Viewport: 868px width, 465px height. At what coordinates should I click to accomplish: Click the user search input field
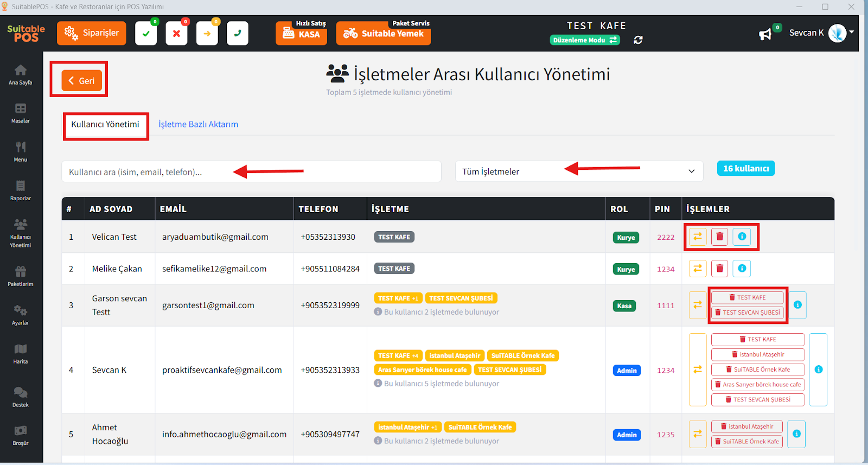[x=251, y=172]
